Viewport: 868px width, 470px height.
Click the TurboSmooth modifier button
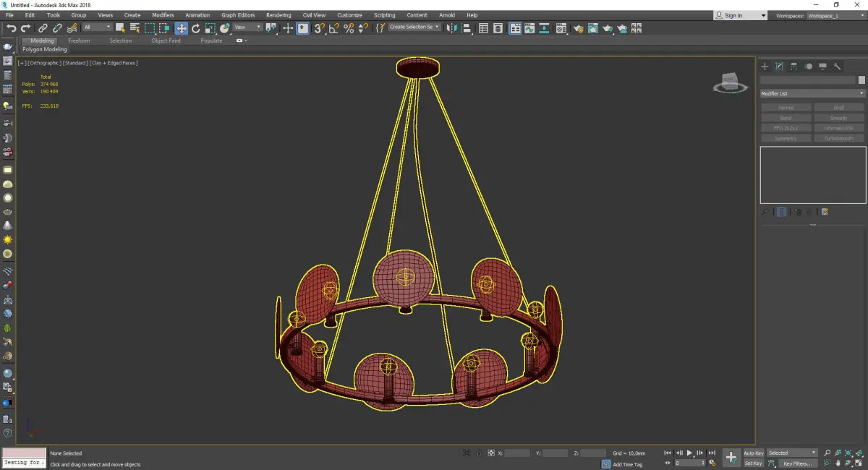point(839,138)
